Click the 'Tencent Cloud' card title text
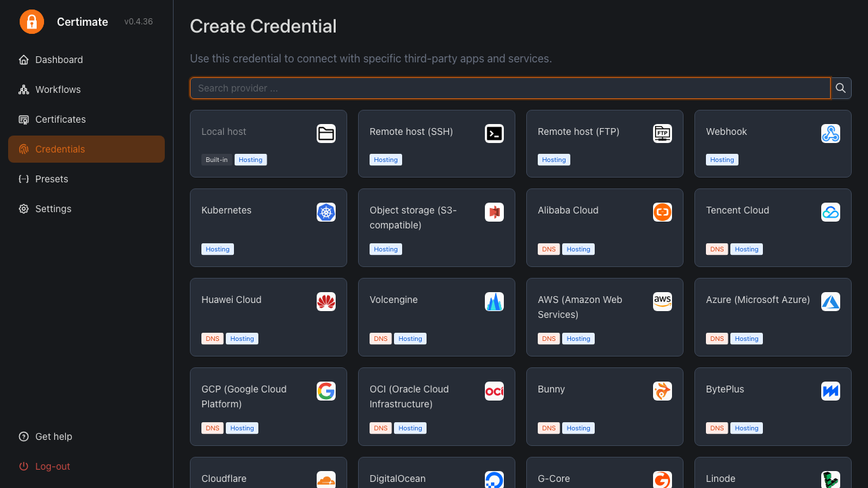Viewport: 868px width, 488px height. tap(737, 210)
